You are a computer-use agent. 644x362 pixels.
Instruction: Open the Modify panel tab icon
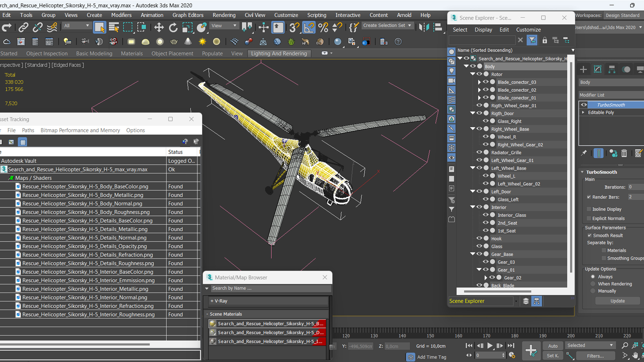tap(598, 69)
